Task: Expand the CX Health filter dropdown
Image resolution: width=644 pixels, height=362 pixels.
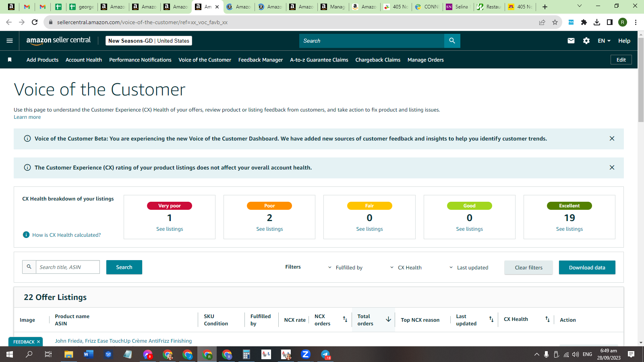Action: 406,267
